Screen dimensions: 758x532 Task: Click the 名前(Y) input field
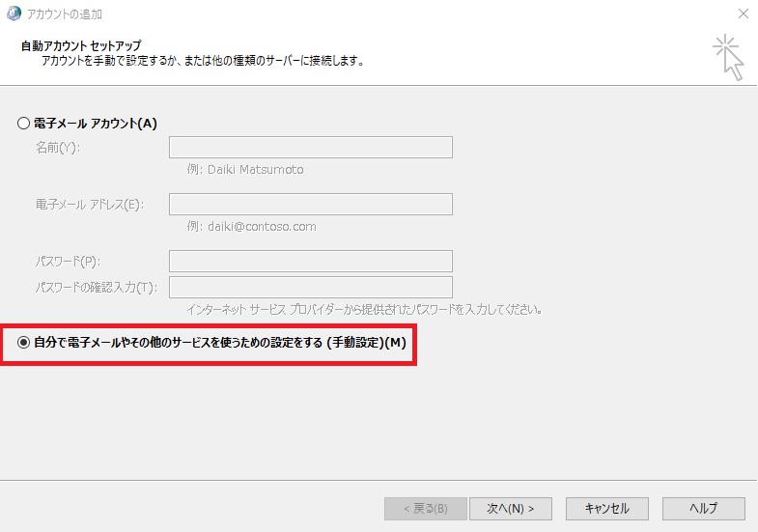[x=311, y=148]
